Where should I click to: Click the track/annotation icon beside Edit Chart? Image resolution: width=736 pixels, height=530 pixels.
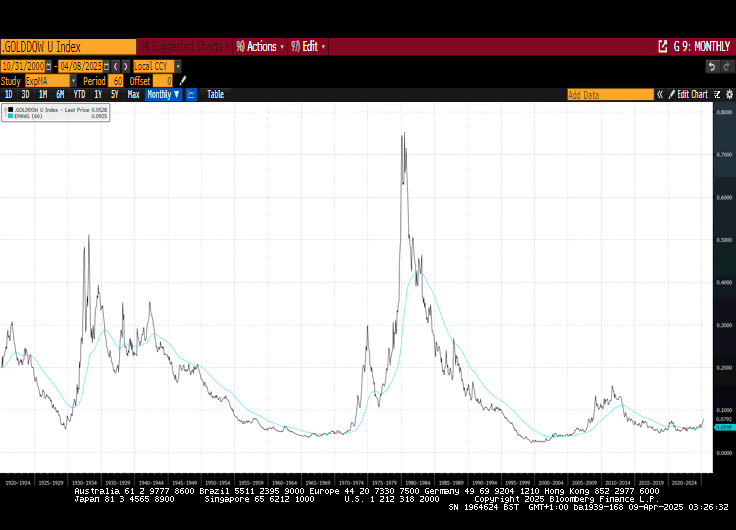717,94
